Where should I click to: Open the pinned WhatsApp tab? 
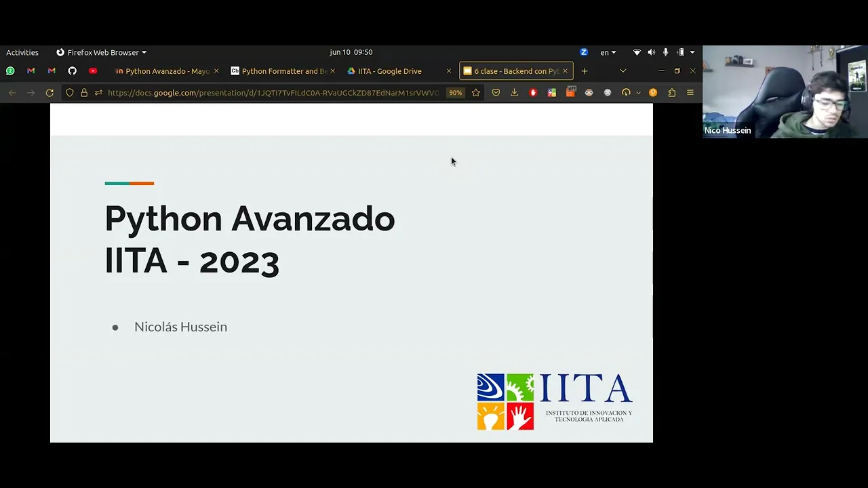pyautogui.click(x=10, y=70)
